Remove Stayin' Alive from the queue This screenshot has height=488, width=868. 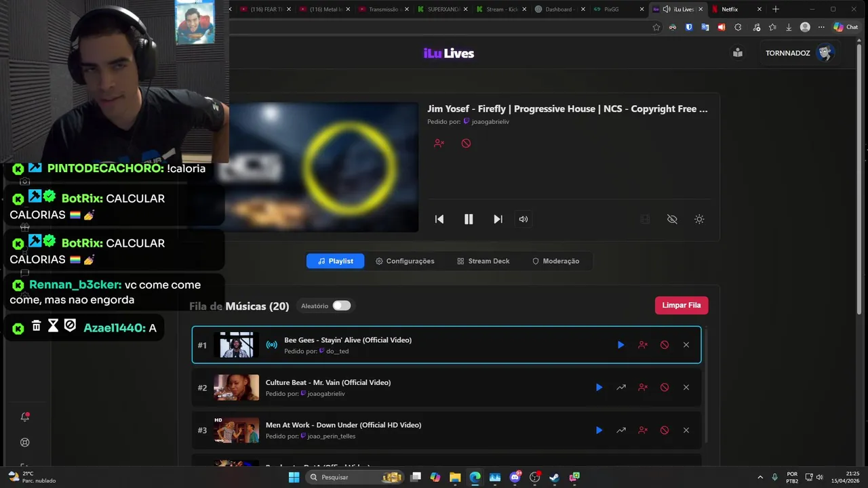pos(686,345)
